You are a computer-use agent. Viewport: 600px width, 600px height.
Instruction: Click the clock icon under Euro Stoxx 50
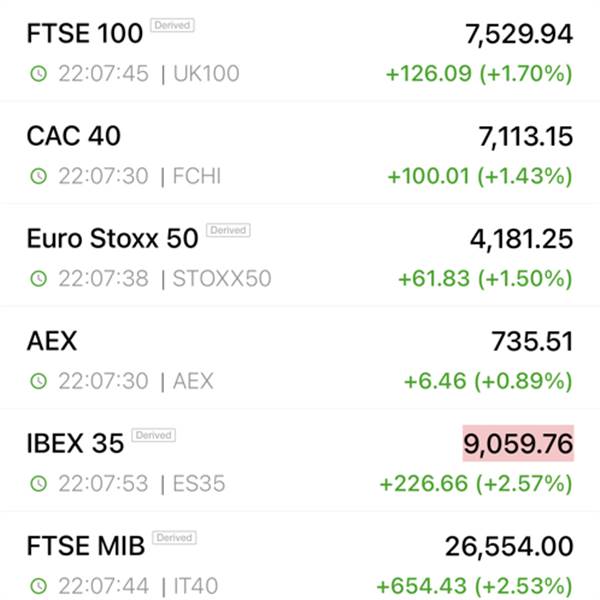pos(39,279)
